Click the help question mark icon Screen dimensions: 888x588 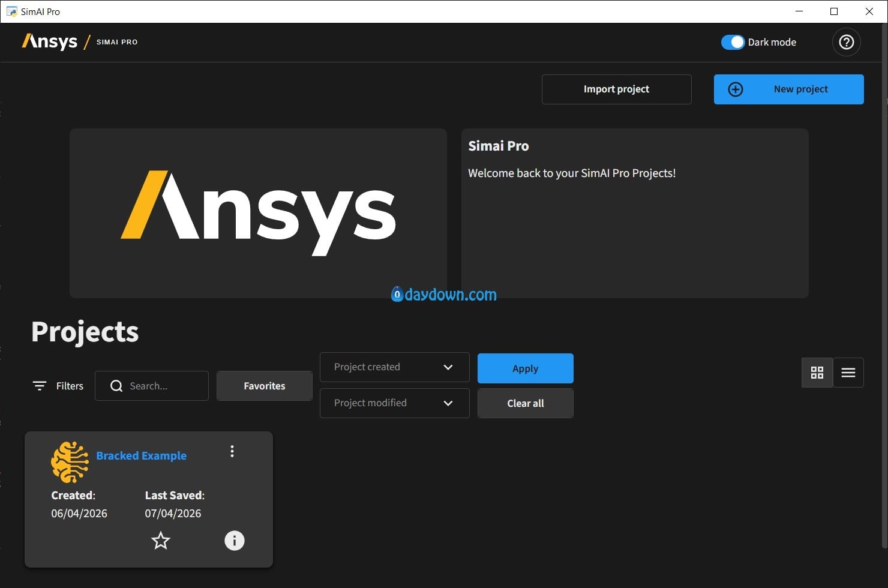click(846, 42)
